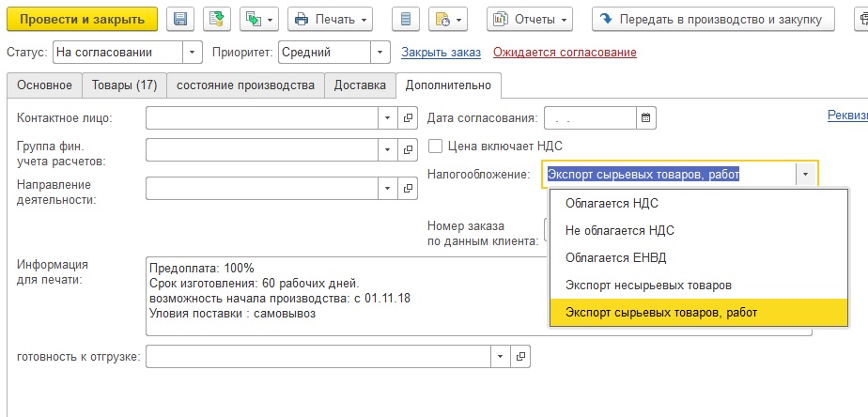
Task: Switch to the Товары (17) tab
Action: pos(125,85)
